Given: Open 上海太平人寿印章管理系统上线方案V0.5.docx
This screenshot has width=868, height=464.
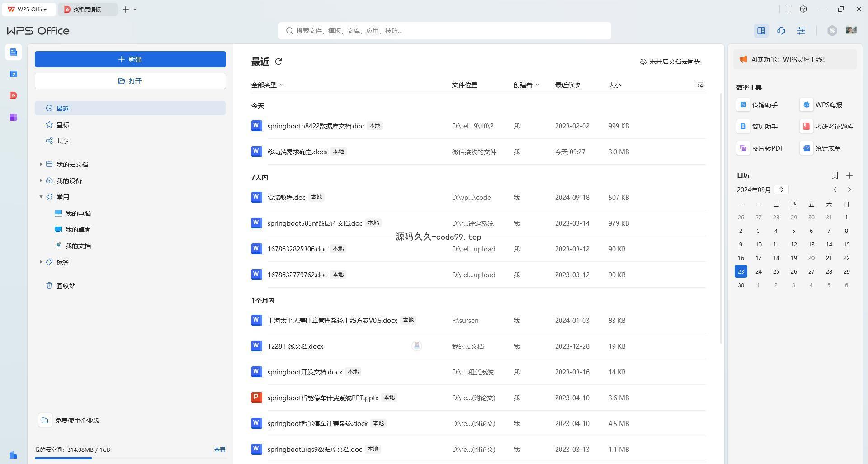Looking at the screenshot, I should tap(332, 320).
